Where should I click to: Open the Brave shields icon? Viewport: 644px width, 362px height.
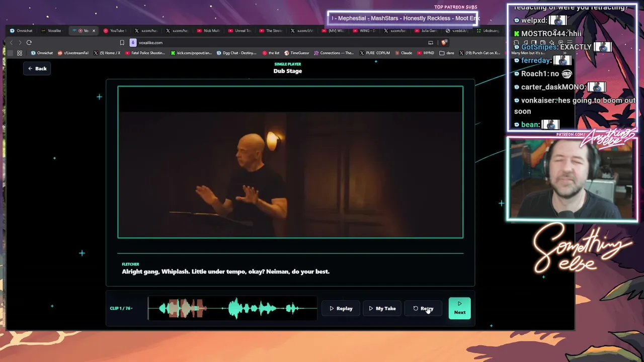[x=444, y=43]
